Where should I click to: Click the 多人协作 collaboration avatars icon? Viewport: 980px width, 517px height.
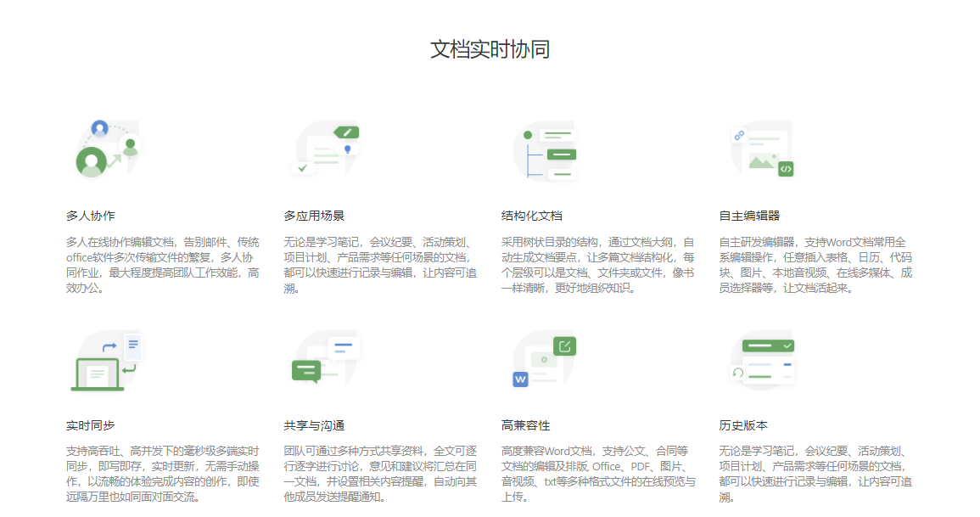coord(108,149)
